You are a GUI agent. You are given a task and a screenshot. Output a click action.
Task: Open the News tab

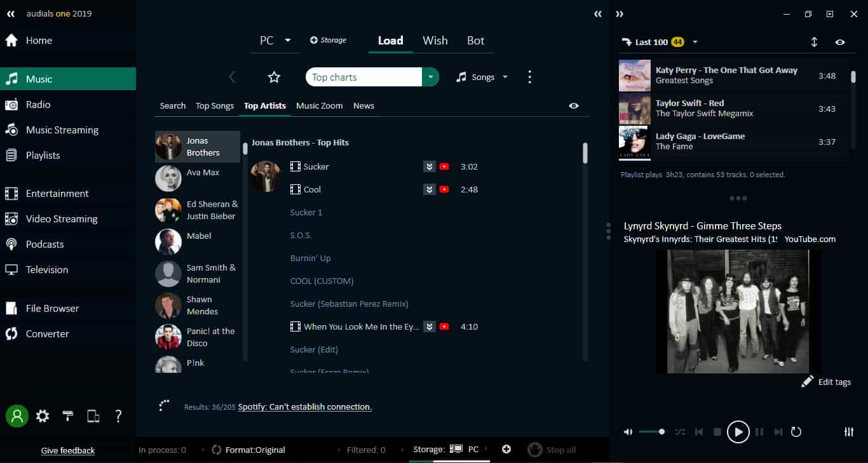tap(364, 106)
